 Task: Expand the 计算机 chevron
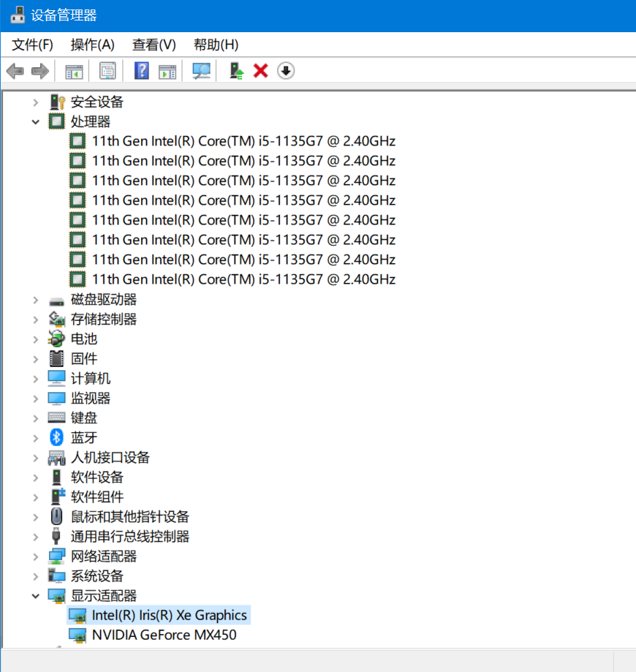[x=36, y=379]
